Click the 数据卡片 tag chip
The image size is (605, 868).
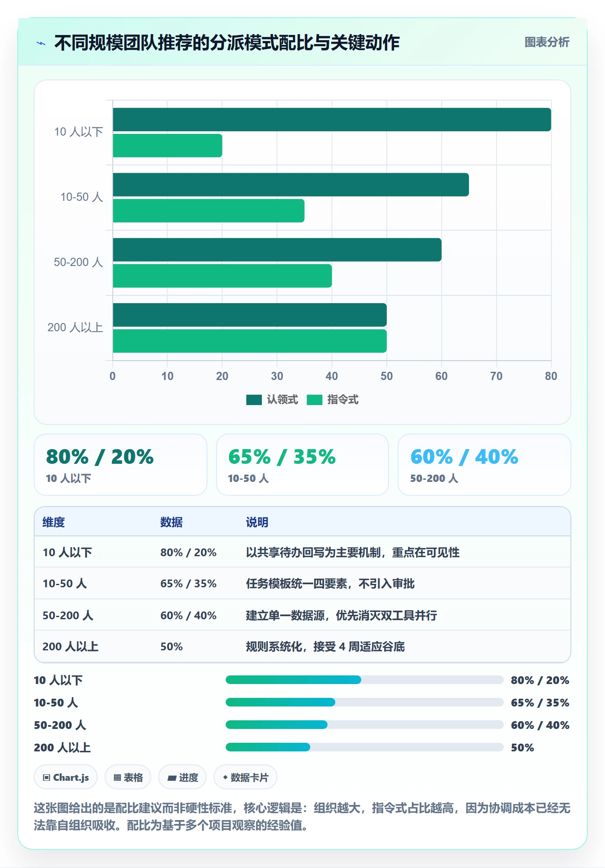pyautogui.click(x=245, y=777)
